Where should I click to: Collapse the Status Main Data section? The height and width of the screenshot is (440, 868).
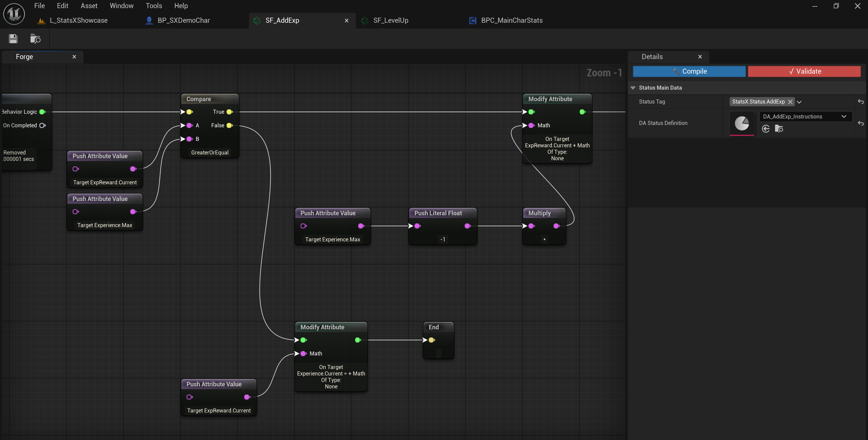click(633, 88)
